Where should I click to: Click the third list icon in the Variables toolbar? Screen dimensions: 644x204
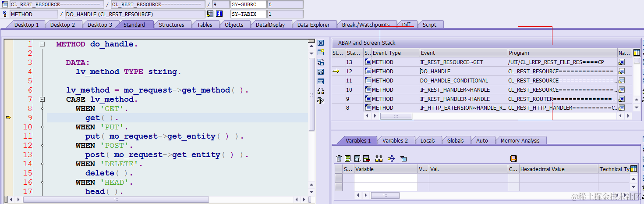click(357, 158)
